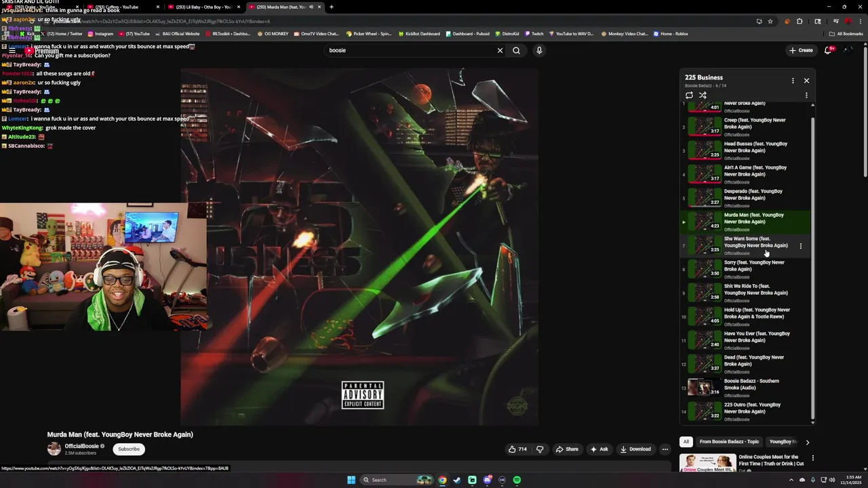Close the 225 Business playlist panel
Screen dimensions: 868x488
click(x=806, y=81)
